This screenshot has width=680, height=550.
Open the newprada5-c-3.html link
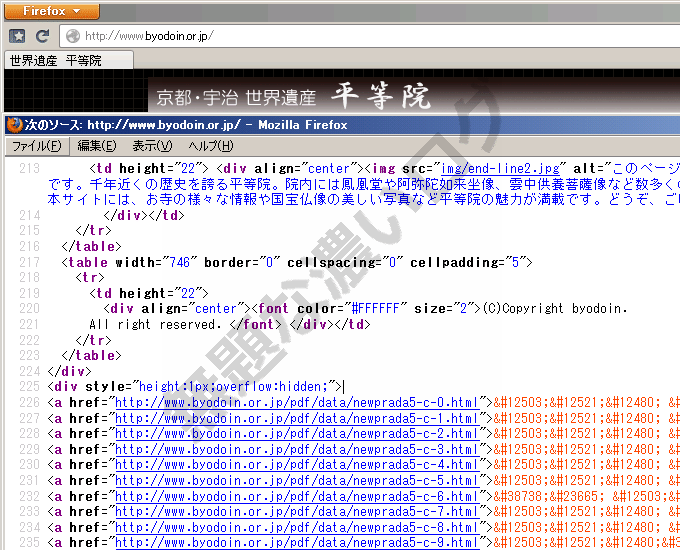coord(297,449)
